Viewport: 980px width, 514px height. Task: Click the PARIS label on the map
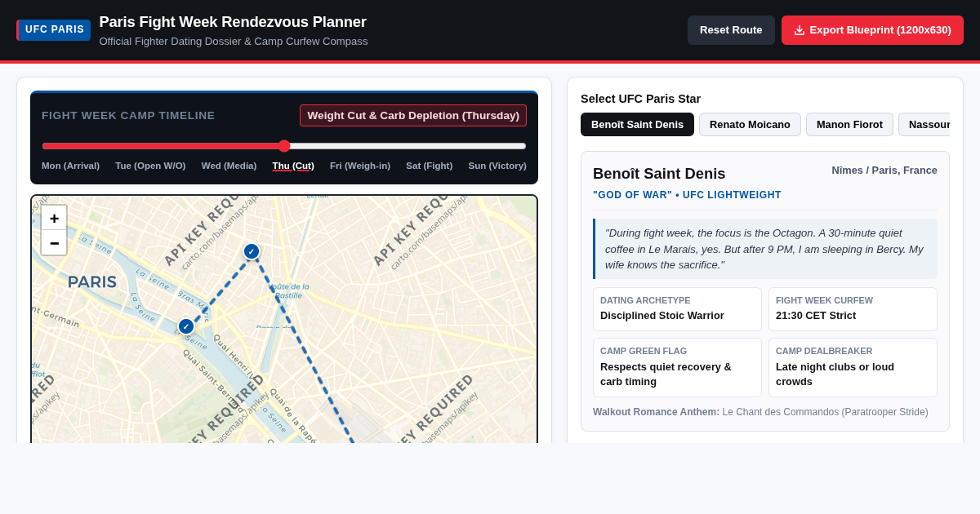(x=92, y=282)
